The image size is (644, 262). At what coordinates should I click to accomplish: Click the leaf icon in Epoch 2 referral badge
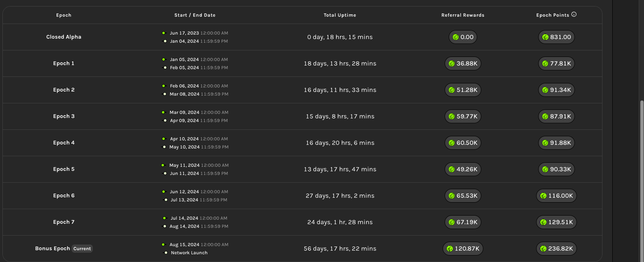(x=452, y=90)
